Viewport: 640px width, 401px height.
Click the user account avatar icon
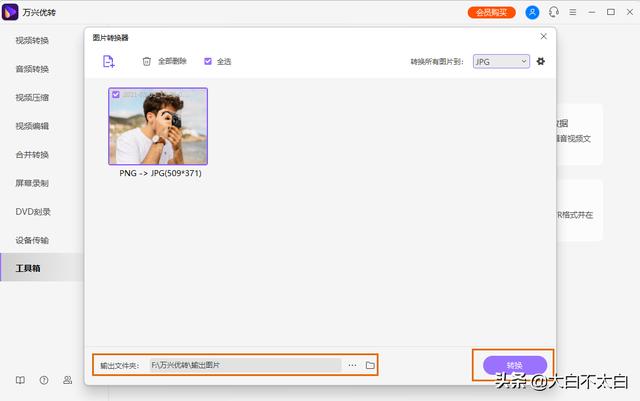[532, 12]
